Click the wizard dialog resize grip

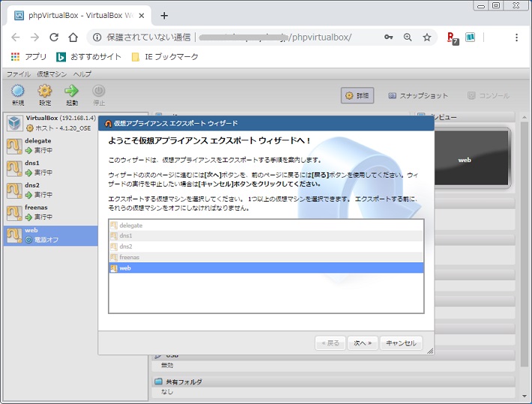click(x=430, y=351)
